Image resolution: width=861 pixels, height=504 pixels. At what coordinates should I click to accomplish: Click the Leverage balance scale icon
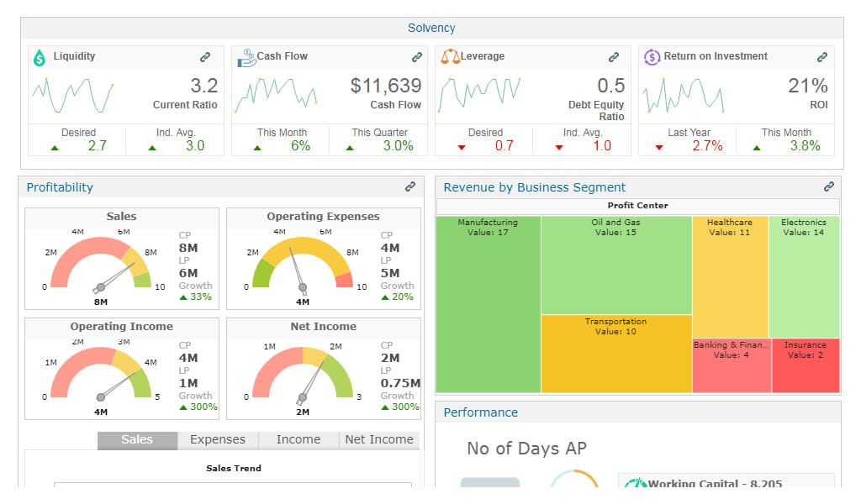[451, 56]
